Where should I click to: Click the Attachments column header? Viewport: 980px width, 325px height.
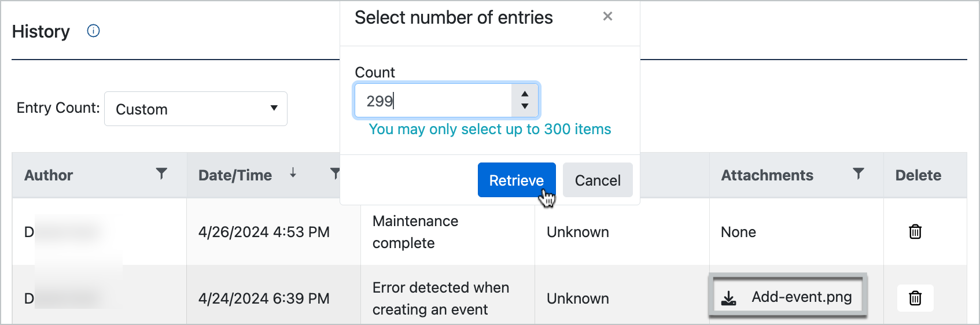click(767, 175)
